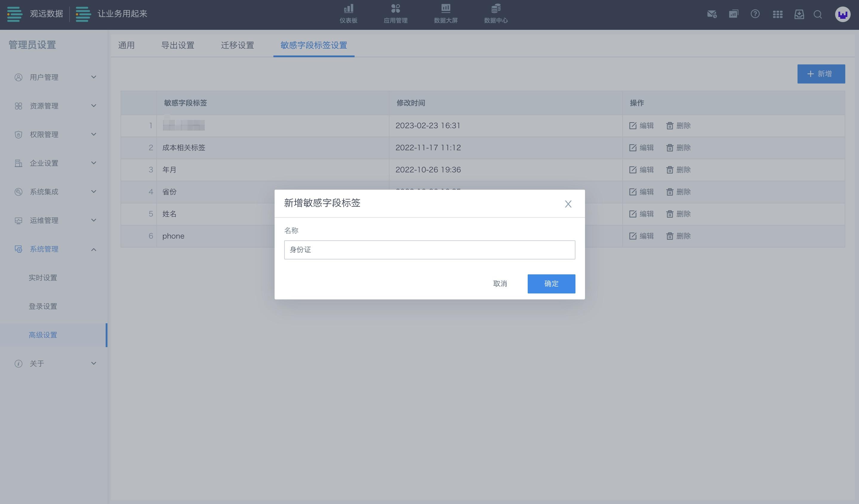Switch to the 迁移设置 tab

237,45
